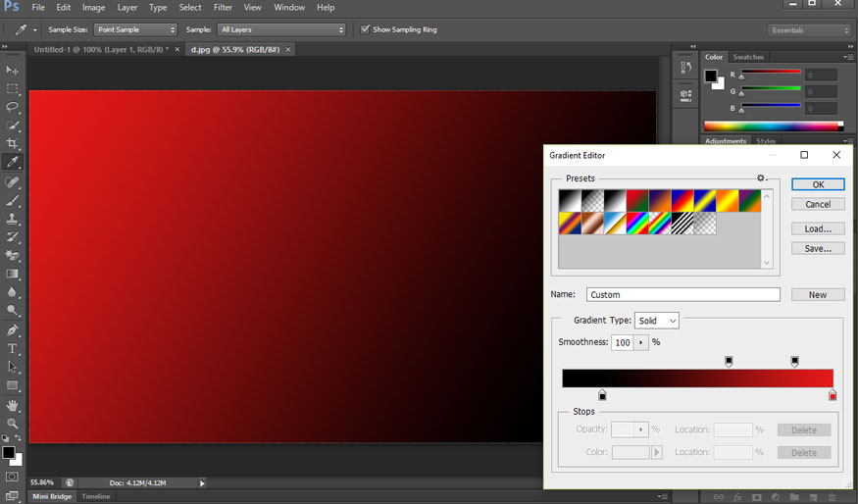Toggle Show Sampling Ring checkbox
The width and height of the screenshot is (858, 504).
click(365, 29)
